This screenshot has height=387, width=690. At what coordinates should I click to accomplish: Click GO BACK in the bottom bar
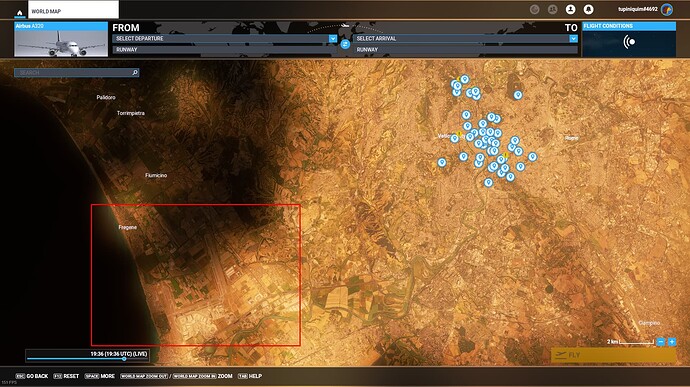32,376
